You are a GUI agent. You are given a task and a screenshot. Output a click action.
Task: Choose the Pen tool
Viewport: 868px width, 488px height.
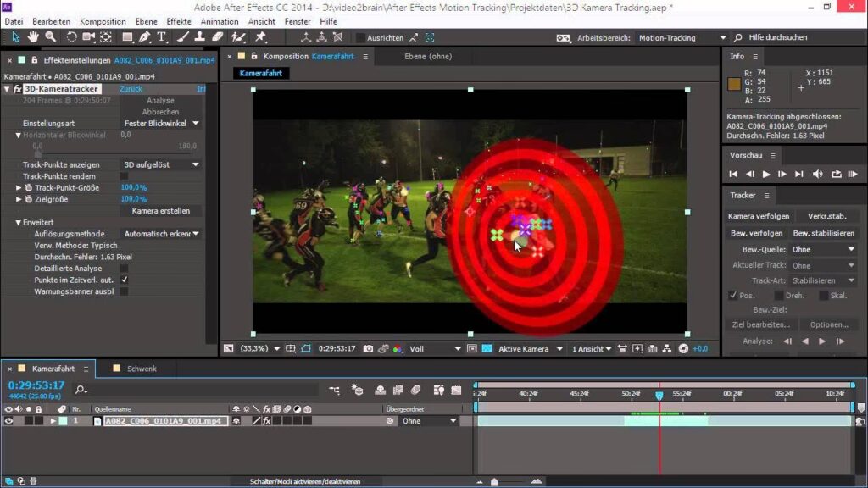pos(145,37)
